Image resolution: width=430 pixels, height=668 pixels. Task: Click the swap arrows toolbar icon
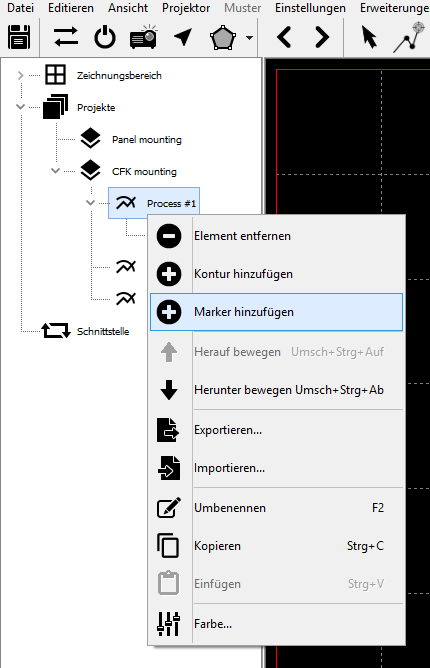[66, 37]
